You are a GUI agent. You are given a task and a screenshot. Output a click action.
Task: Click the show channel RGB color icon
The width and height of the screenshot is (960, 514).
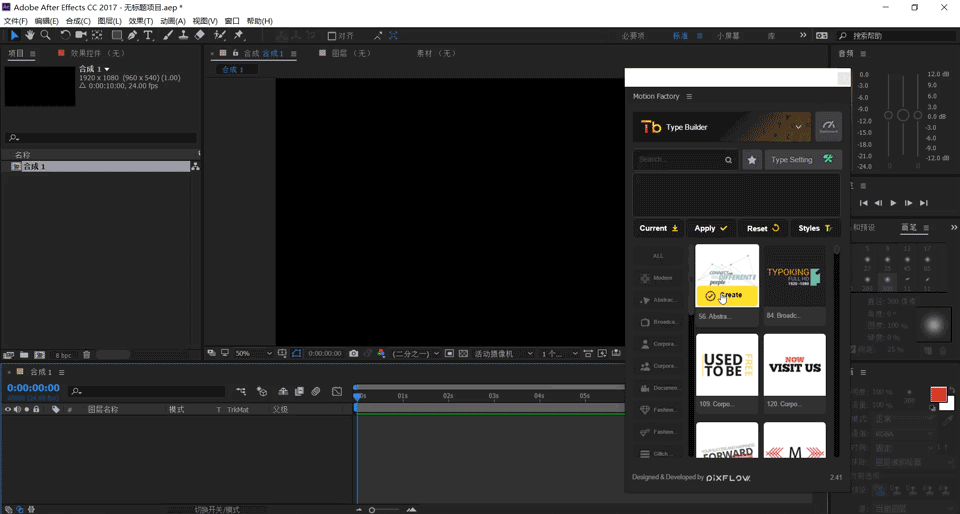click(x=381, y=353)
